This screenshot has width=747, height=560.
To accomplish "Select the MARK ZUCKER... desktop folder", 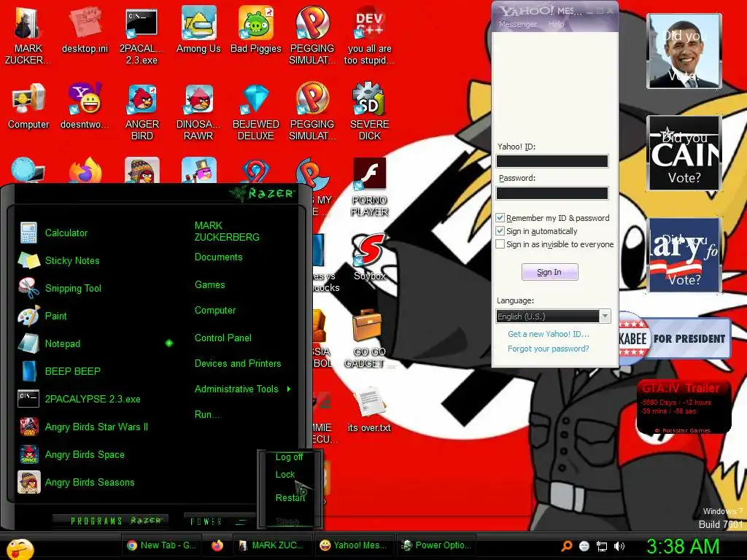I will [x=28, y=36].
